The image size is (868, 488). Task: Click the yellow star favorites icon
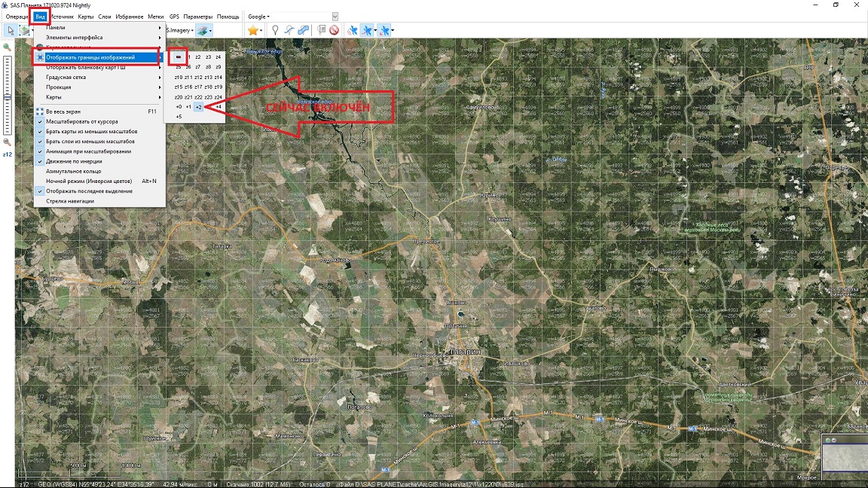(253, 30)
